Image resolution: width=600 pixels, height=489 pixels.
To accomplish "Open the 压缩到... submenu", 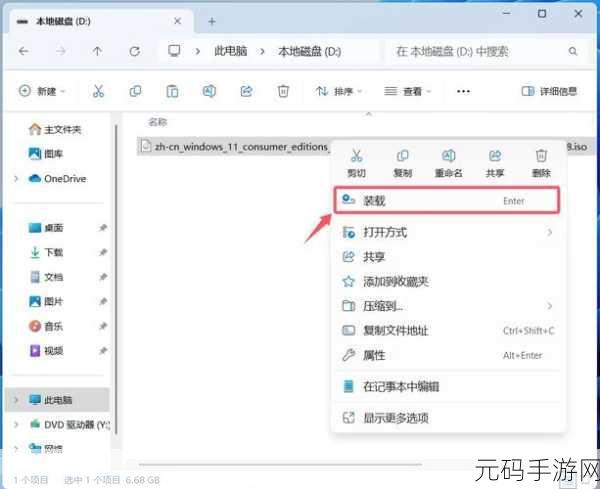I will click(x=447, y=306).
